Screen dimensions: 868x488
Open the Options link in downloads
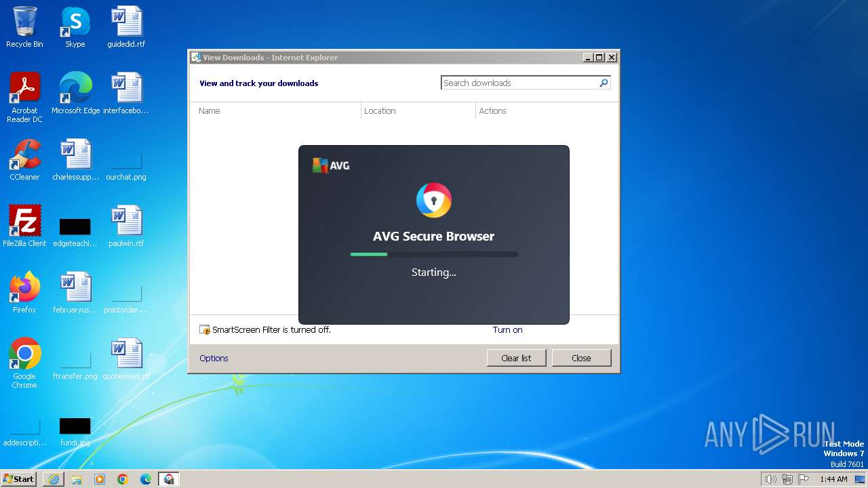click(214, 358)
